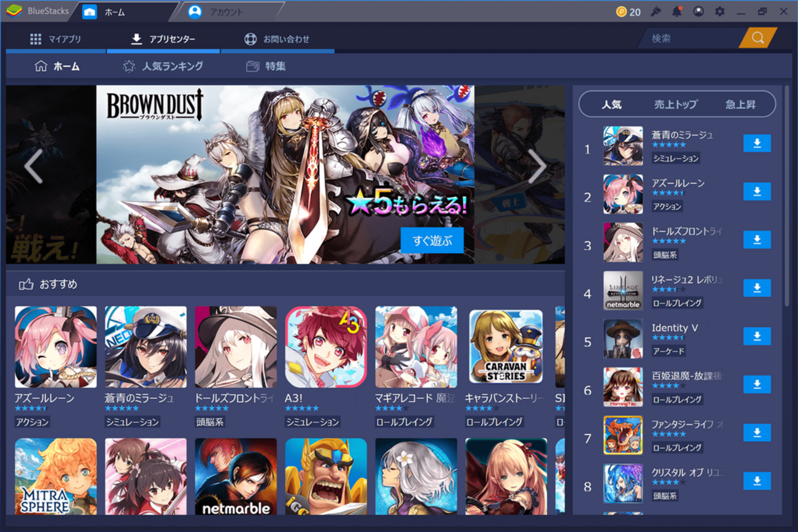Click the rank 8 クリスタル オブ リユニオン icon
The width and height of the screenshot is (798, 532).
tap(623, 484)
